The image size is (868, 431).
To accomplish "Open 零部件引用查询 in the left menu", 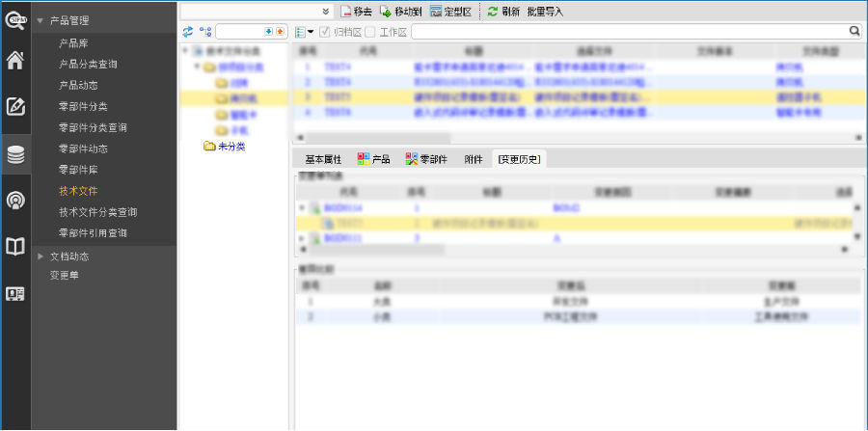I will pyautogui.click(x=93, y=233).
